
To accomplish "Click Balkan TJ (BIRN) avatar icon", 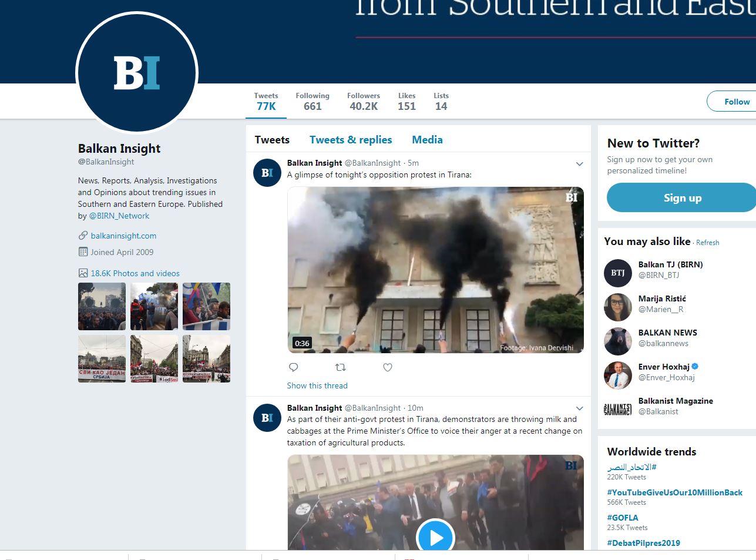I will (x=618, y=273).
